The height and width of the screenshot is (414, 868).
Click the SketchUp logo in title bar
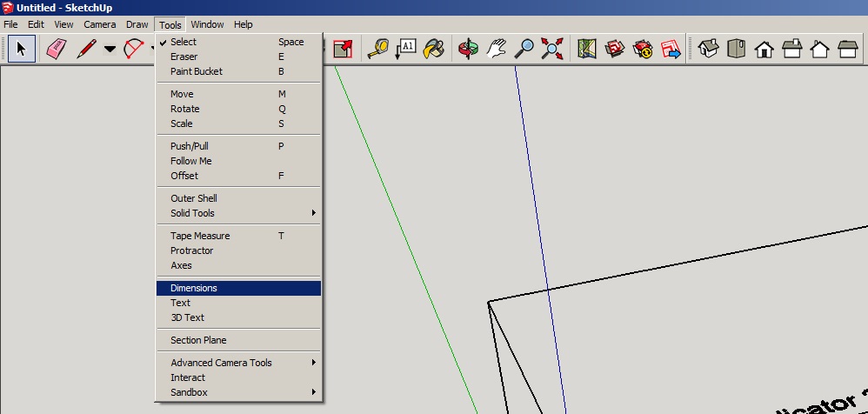click(x=8, y=8)
